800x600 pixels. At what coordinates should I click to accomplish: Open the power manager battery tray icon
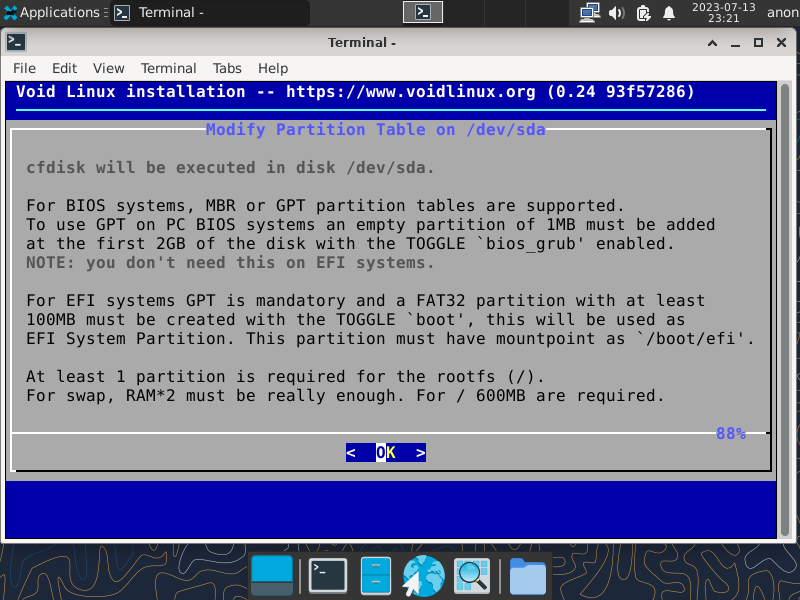coord(643,13)
